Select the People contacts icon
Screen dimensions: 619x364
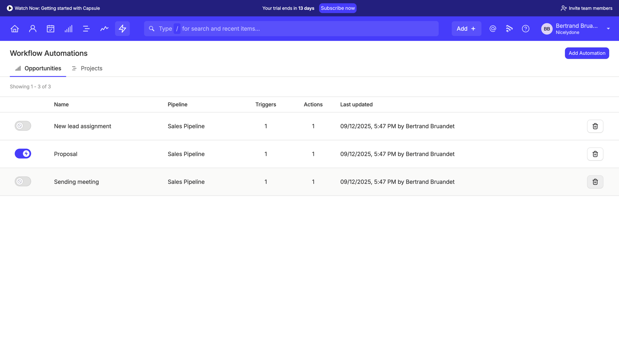pyautogui.click(x=33, y=28)
